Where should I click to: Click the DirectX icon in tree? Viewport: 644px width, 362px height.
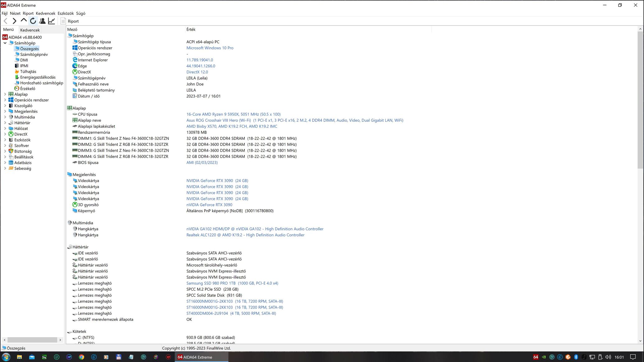pyautogui.click(x=11, y=134)
